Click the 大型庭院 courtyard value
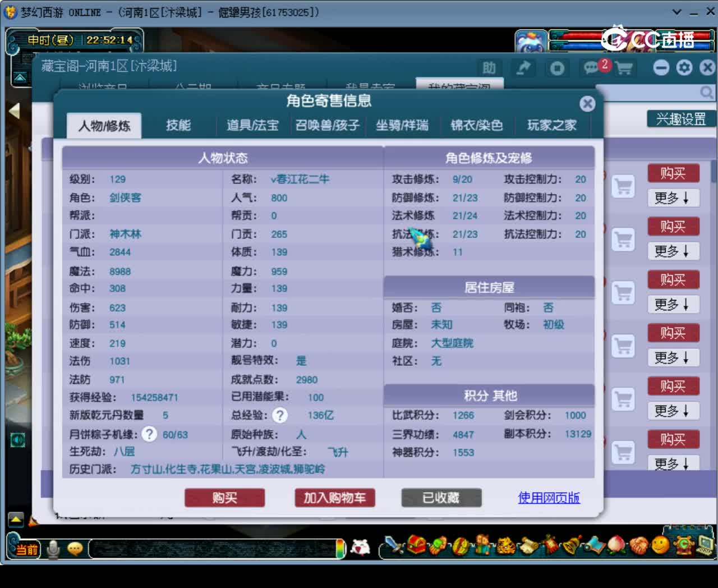 (x=452, y=343)
